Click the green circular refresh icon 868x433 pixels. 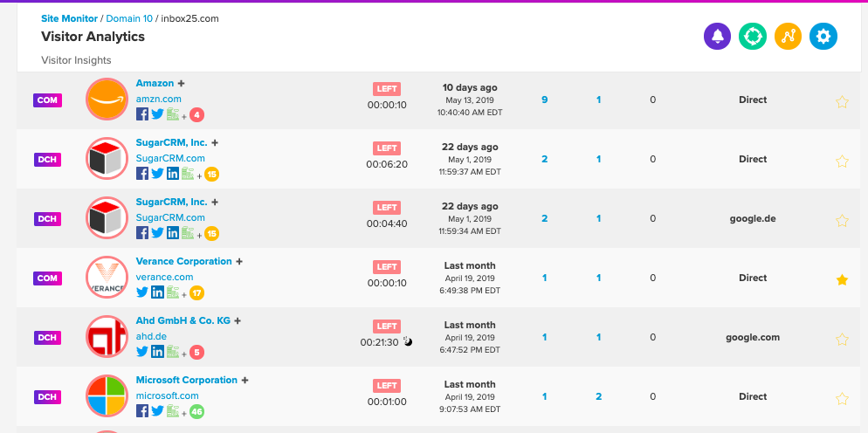pyautogui.click(x=753, y=37)
